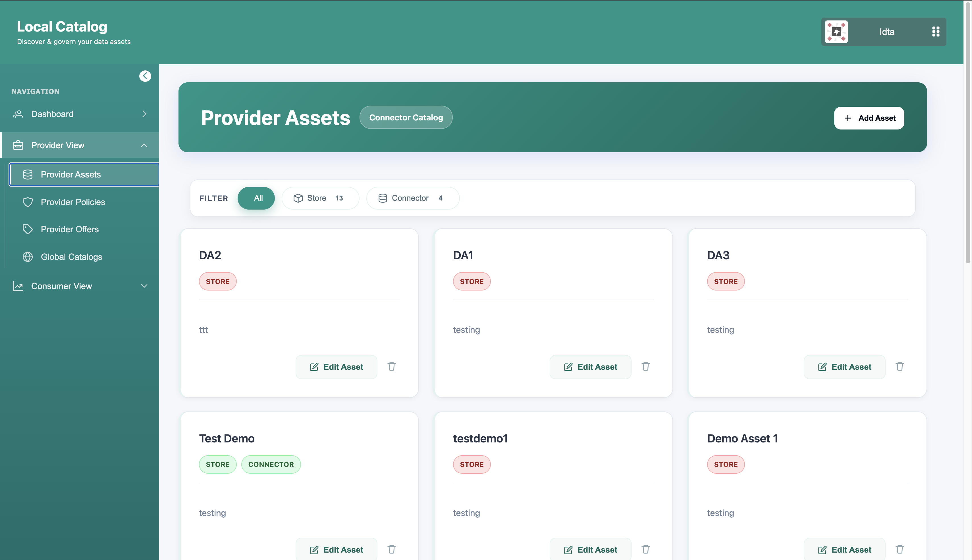Click the Local Catalog header title
The image size is (972, 560).
pos(62,26)
